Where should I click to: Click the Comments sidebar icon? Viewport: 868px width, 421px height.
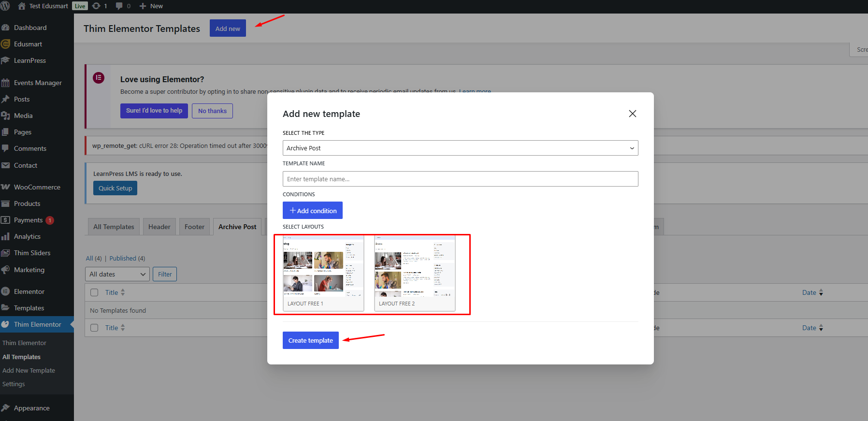(6, 148)
